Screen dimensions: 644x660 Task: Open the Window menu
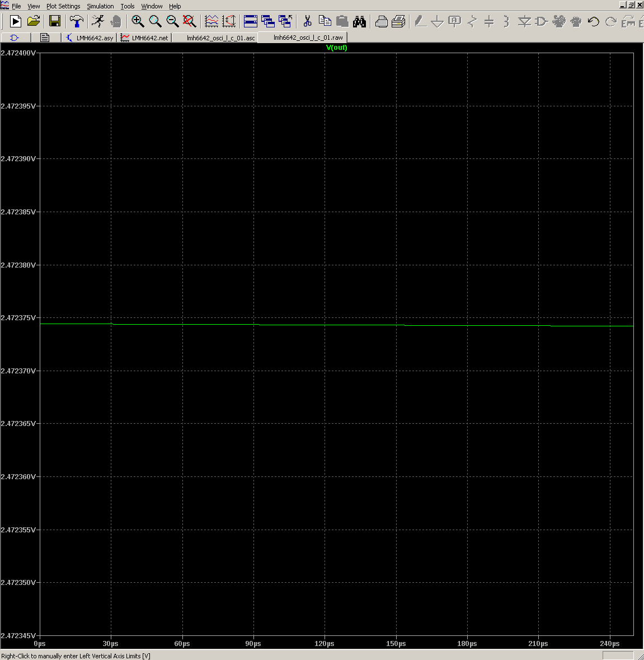pos(152,6)
